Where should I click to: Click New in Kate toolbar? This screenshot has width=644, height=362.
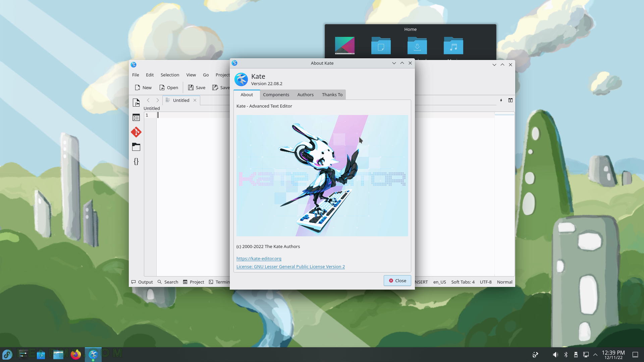(143, 87)
